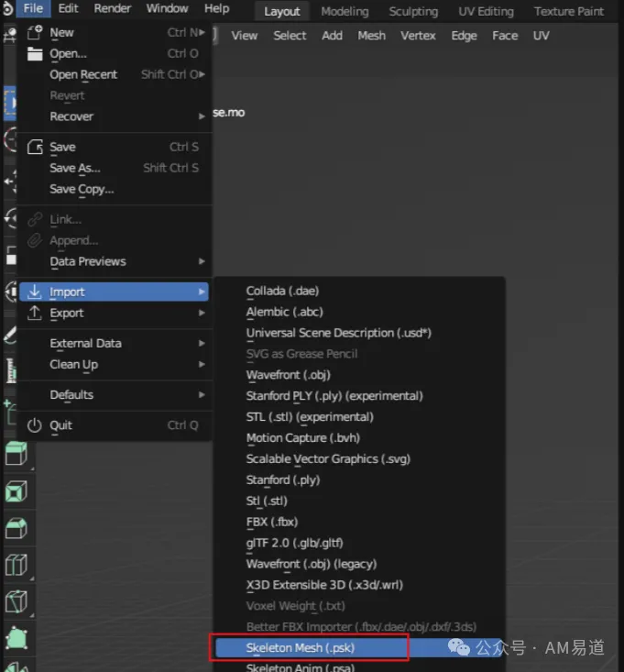Import Stanford (.ply) legacy entry
Image resolution: width=624 pixels, height=672 pixels.
tap(282, 480)
